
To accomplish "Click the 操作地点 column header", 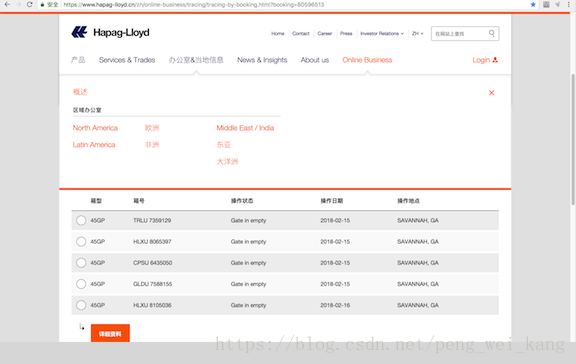I will click(408, 201).
